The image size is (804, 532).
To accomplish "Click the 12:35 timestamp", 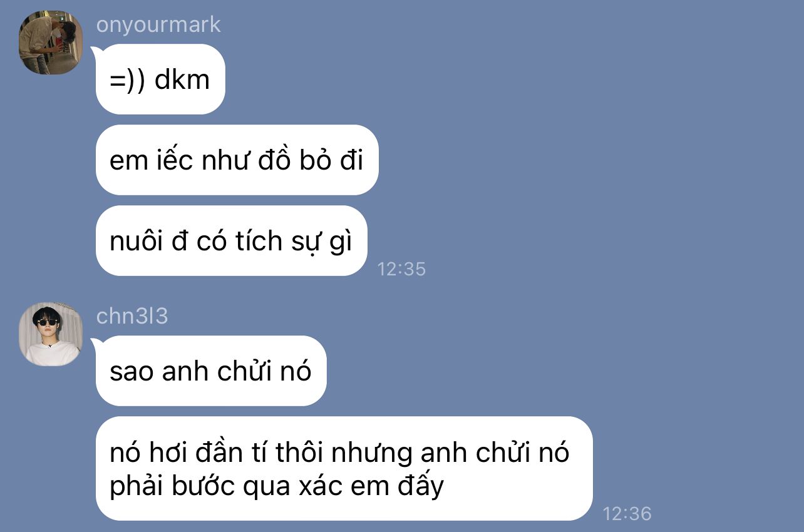I will (x=401, y=269).
